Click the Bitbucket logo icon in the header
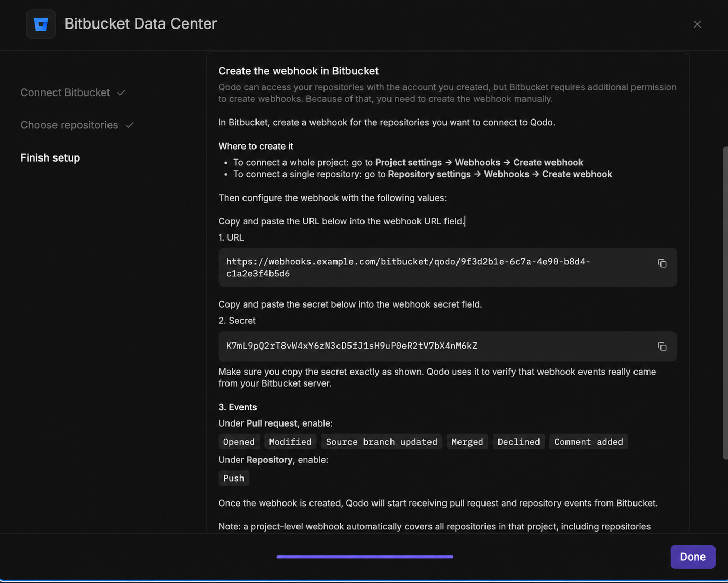728x583 pixels. [x=41, y=24]
